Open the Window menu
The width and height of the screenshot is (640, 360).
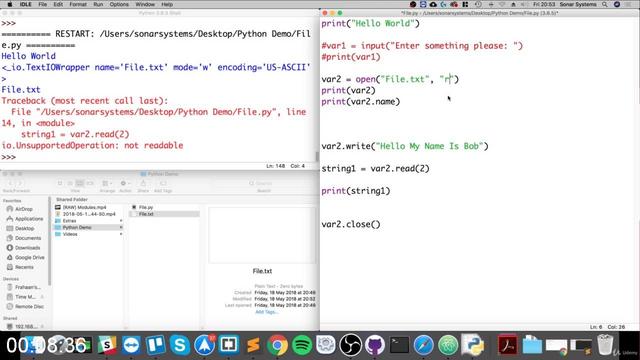pyautogui.click(x=145, y=4)
